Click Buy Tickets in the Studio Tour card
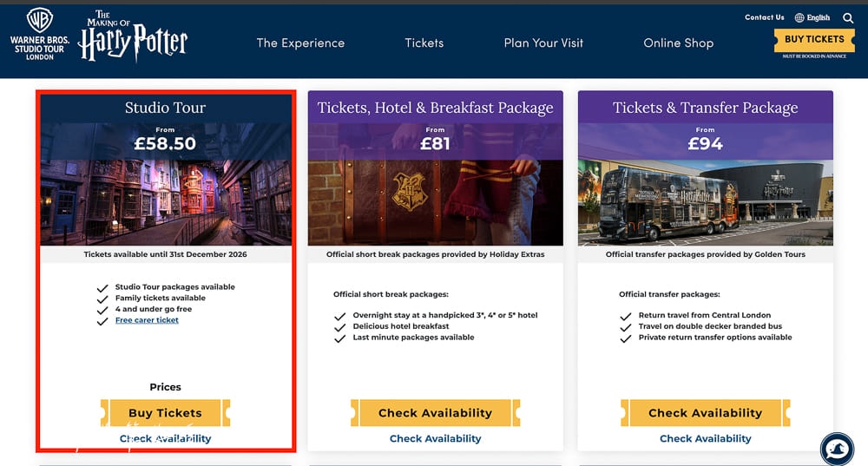The image size is (868, 466). [x=166, y=413]
